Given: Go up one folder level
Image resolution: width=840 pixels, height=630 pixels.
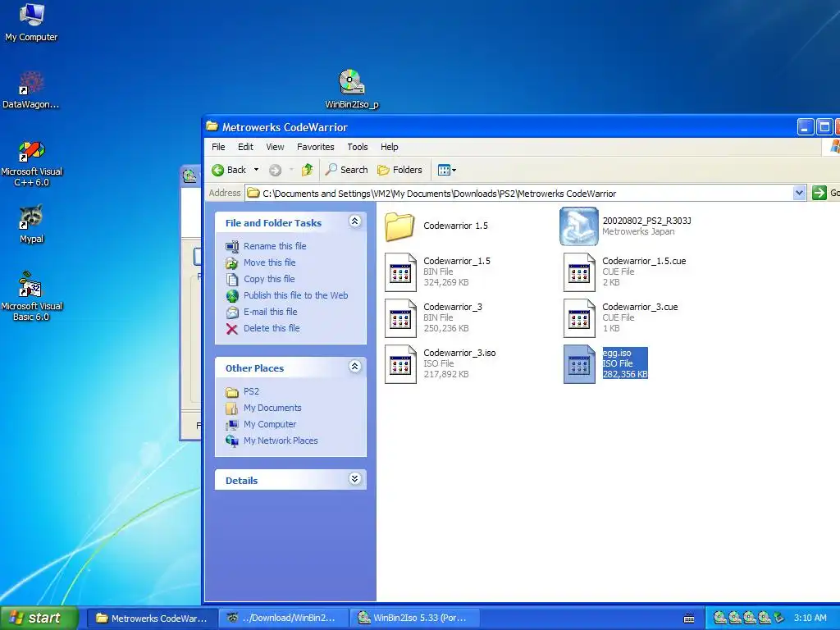Looking at the screenshot, I should 307,170.
